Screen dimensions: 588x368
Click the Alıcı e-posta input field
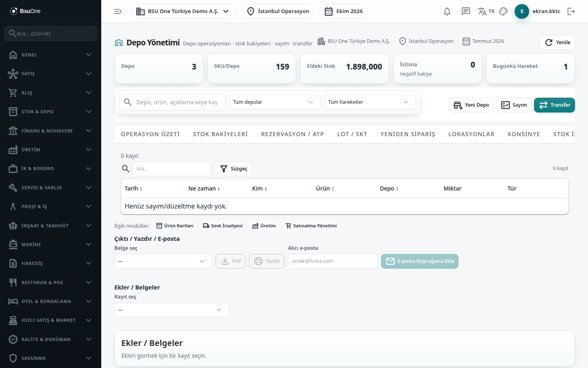coord(333,261)
